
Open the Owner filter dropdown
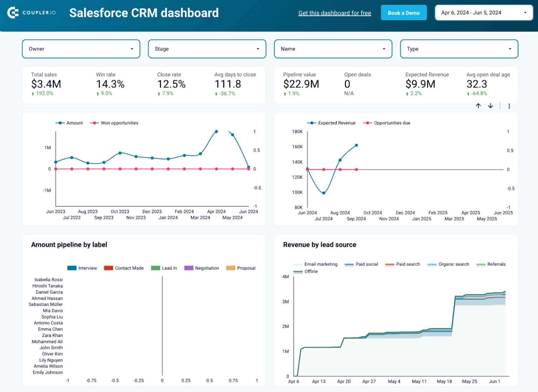[81, 49]
